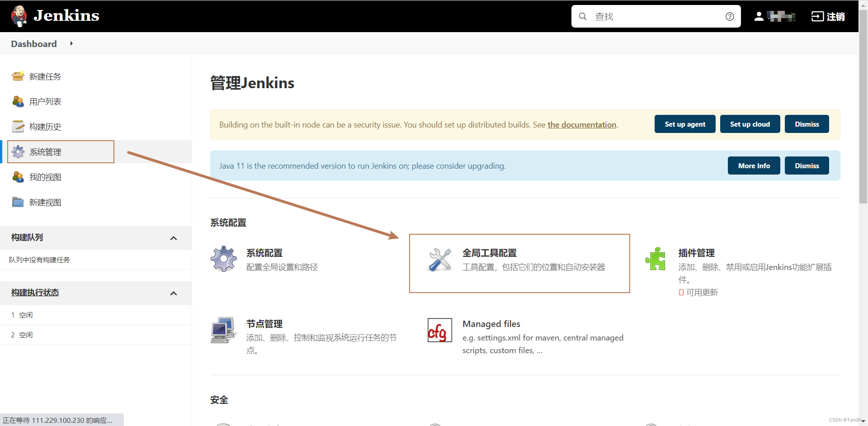
Task: Open the 系统管理 sidebar link
Action: 45,152
